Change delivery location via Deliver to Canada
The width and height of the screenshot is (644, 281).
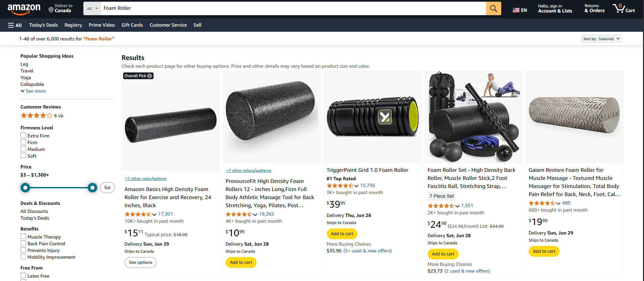click(61, 8)
